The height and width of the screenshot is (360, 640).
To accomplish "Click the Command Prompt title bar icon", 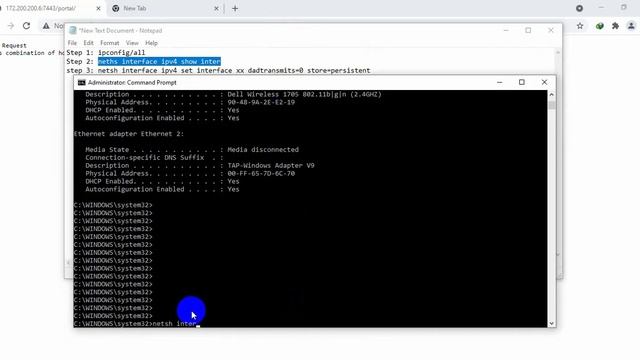I will pyautogui.click(x=82, y=82).
